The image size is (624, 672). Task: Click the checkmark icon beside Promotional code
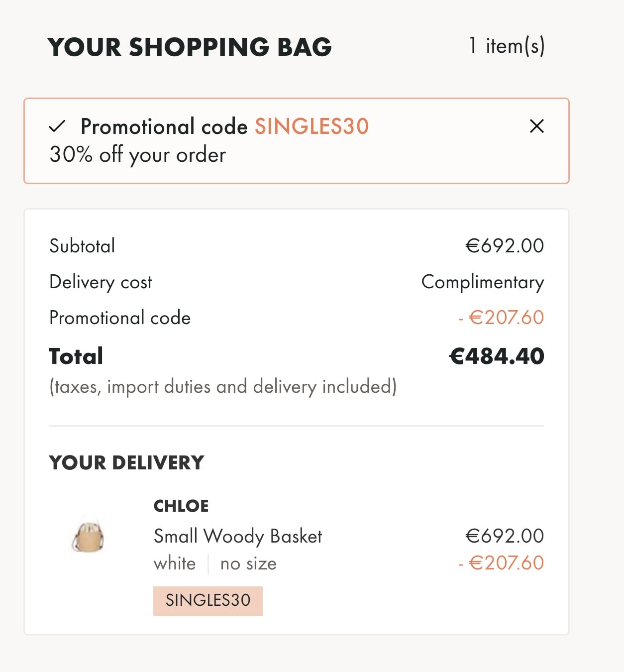pos(57,126)
